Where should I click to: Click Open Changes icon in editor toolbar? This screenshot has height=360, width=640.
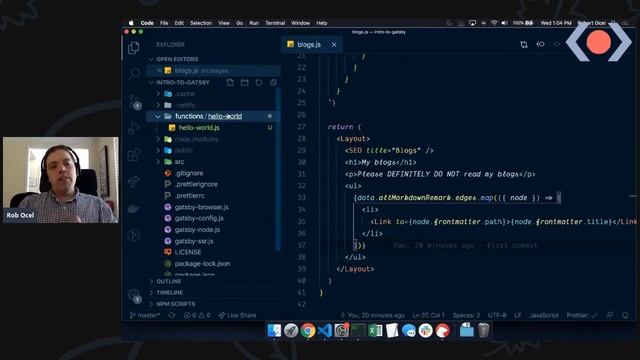click(524, 44)
